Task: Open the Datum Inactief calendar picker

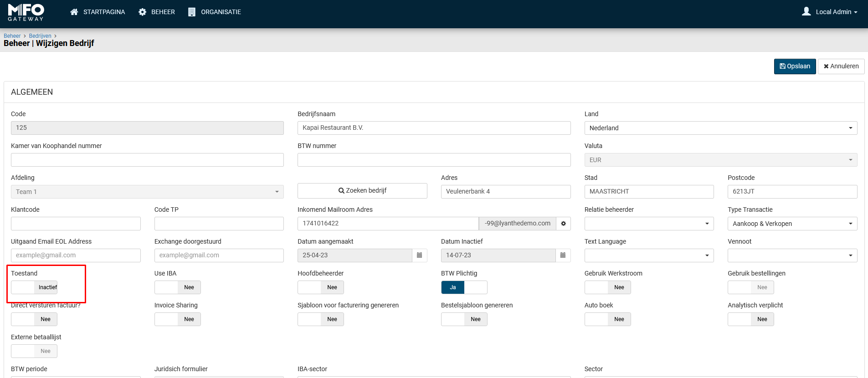Action: pos(563,255)
